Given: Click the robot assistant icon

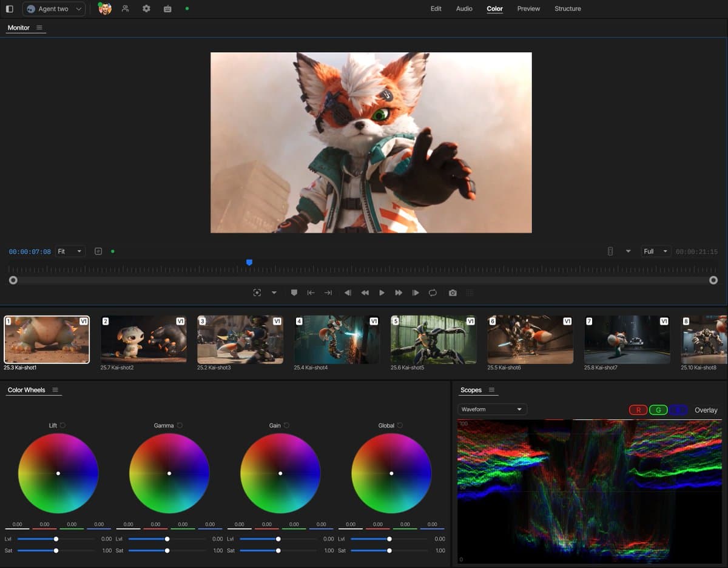Looking at the screenshot, I should click(167, 8).
